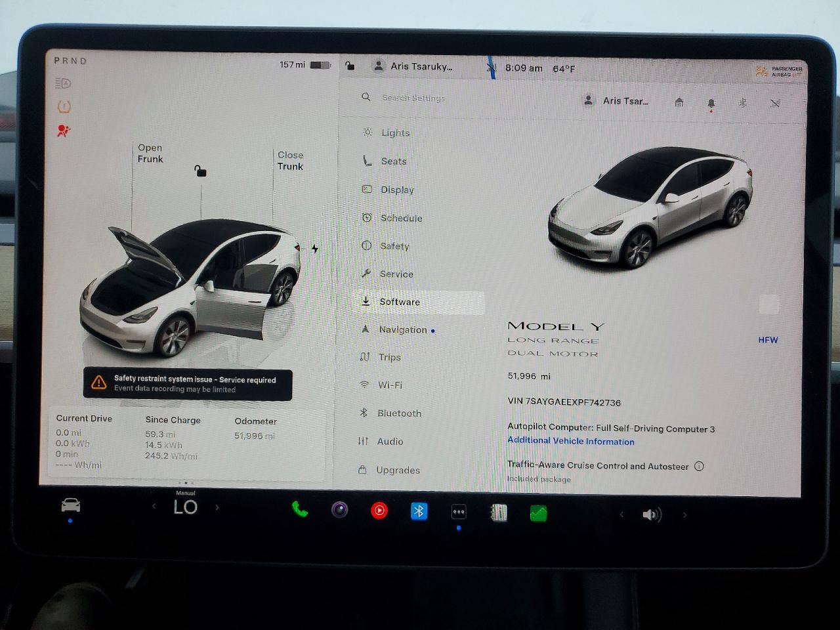
Task: Tap the PRND gear indicator
Action: (x=70, y=60)
